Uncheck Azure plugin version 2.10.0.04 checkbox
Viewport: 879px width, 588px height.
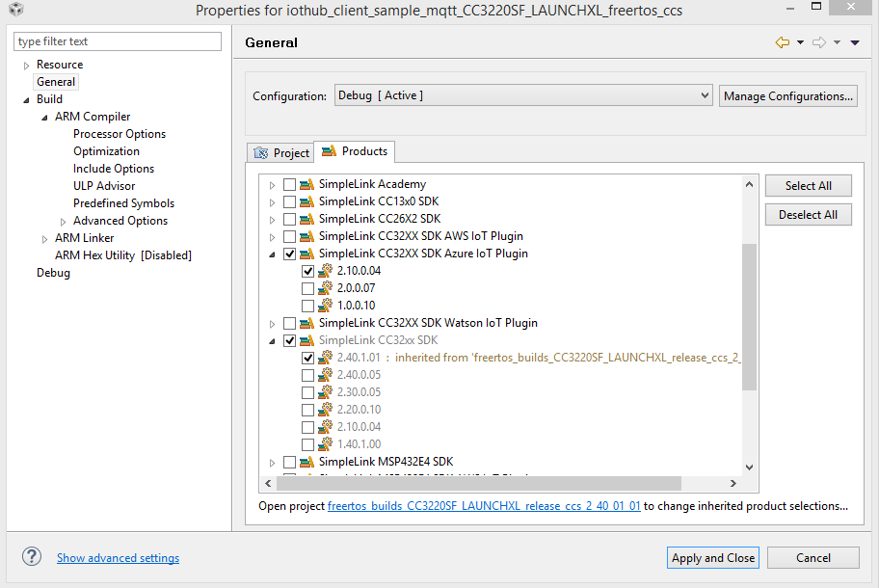[307, 271]
